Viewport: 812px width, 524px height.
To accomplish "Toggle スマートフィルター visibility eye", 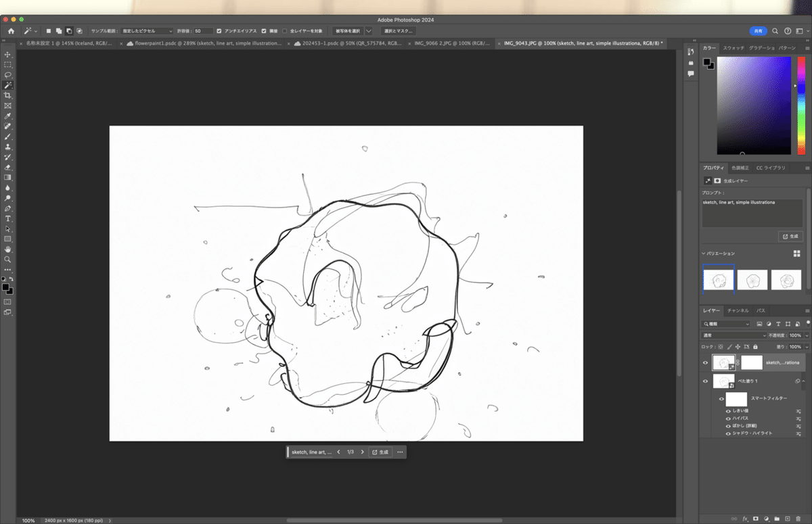I will 721,399.
